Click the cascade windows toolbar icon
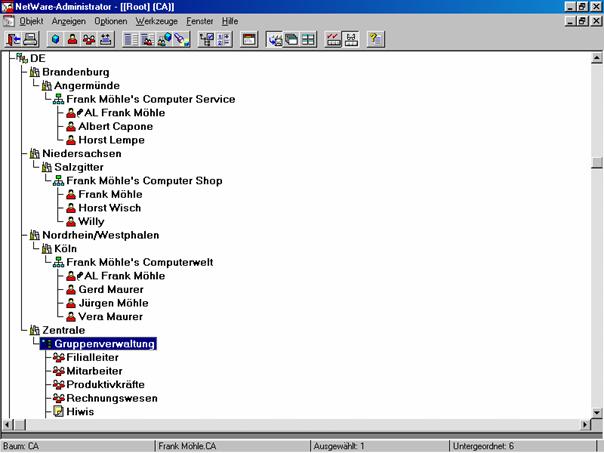This screenshot has height=453, width=604. (x=291, y=39)
